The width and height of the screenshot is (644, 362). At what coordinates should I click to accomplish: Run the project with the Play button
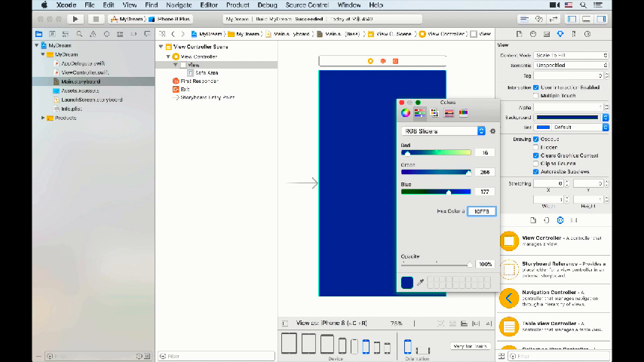click(x=75, y=19)
